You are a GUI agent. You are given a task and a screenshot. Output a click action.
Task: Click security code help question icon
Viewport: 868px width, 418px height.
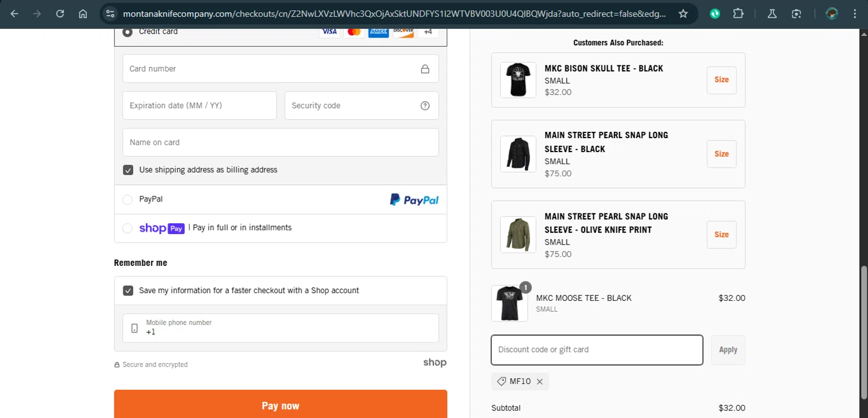coord(425,106)
